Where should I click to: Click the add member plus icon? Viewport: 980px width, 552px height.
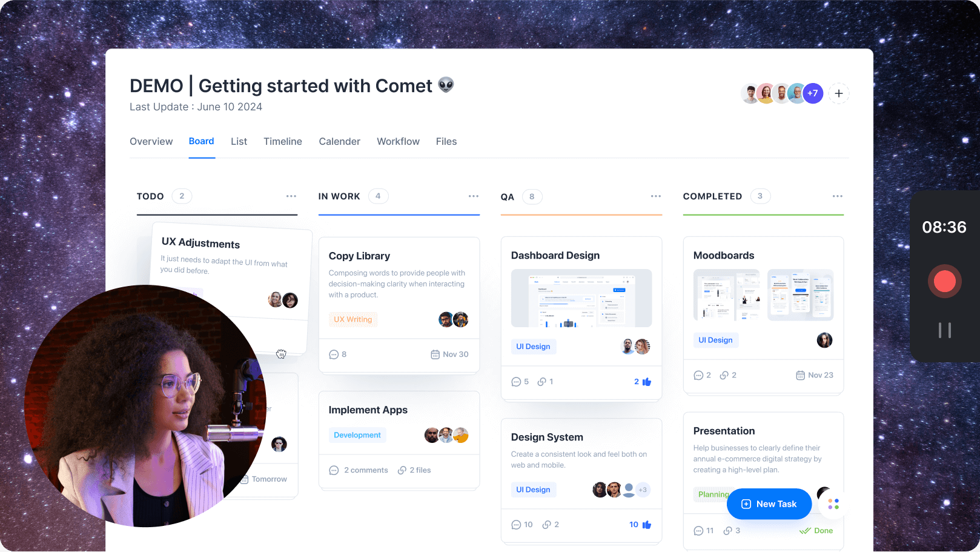coord(839,93)
